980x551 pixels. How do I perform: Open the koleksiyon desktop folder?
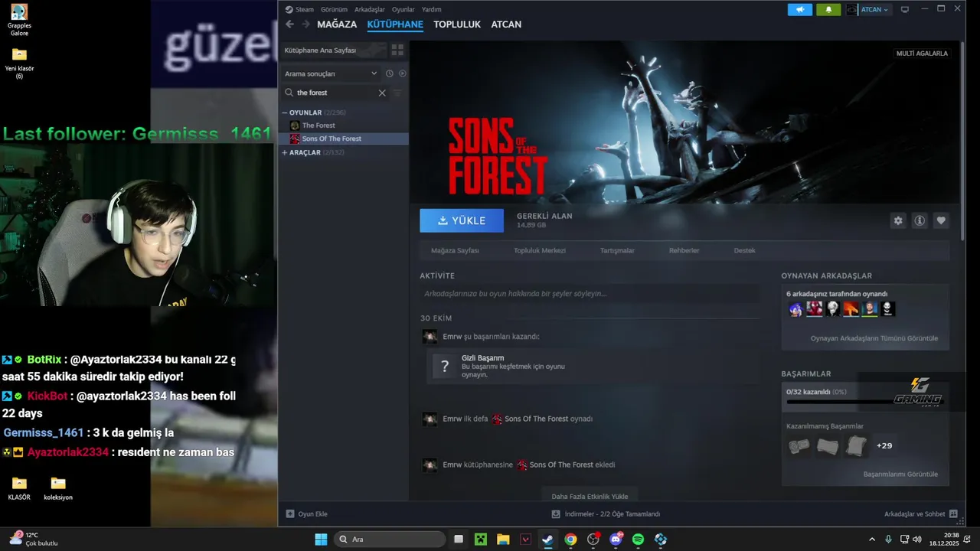pos(58,488)
